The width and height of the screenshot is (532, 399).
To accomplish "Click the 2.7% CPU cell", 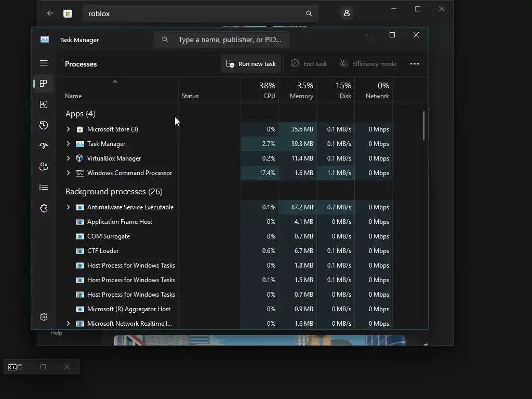I will click(260, 144).
